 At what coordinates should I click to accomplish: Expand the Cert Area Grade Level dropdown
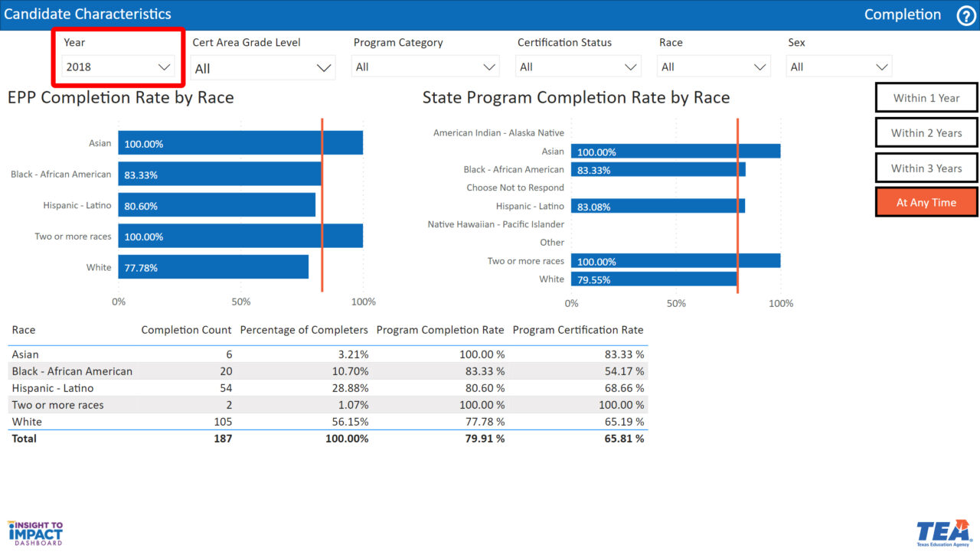click(263, 68)
